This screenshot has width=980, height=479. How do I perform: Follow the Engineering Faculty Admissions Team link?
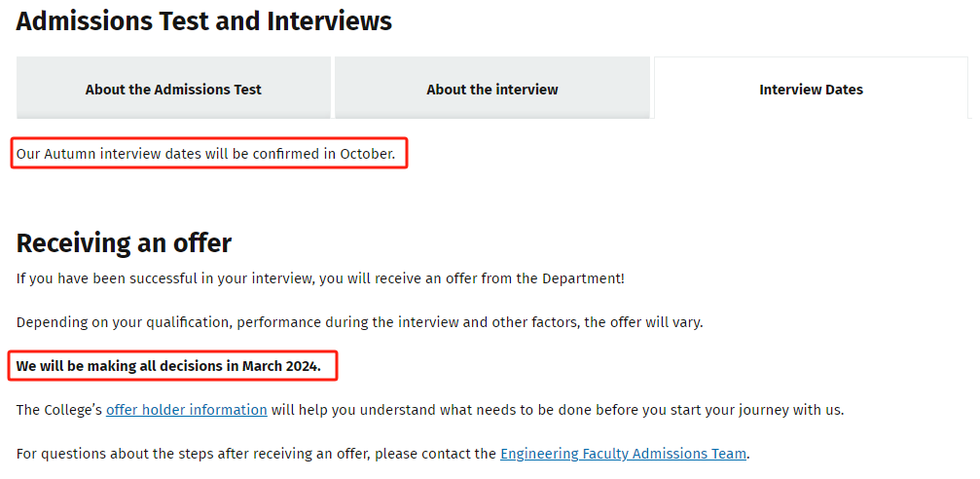coord(623,454)
